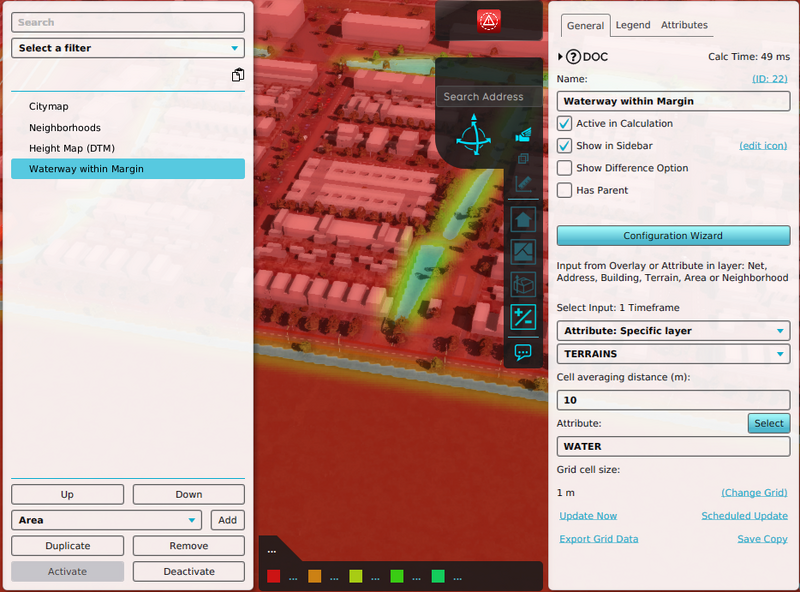Click the yellow-green color swatch at bottom

355,576
